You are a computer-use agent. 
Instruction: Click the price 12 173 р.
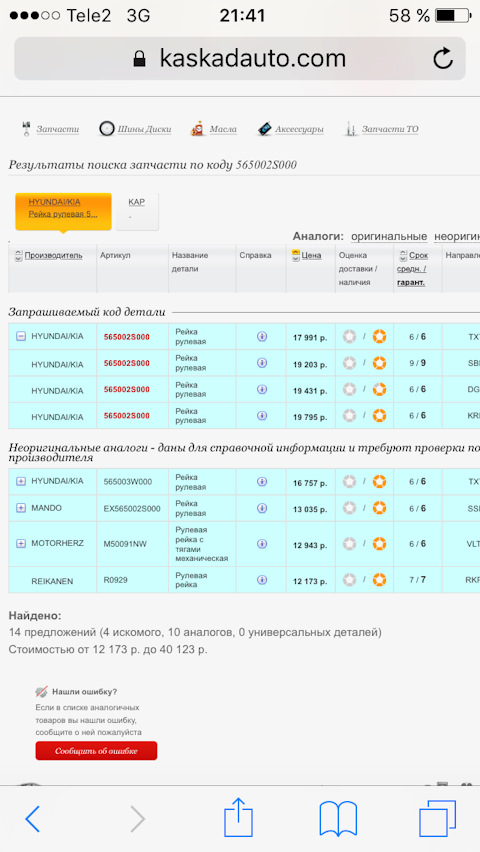pos(310,582)
